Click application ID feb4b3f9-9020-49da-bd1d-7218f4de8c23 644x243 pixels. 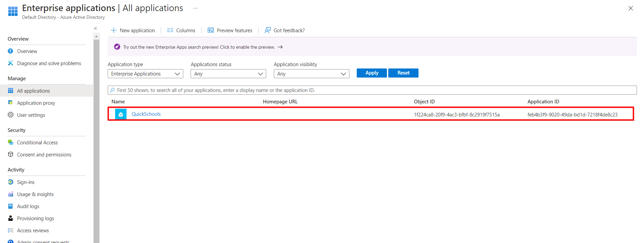[x=573, y=115]
